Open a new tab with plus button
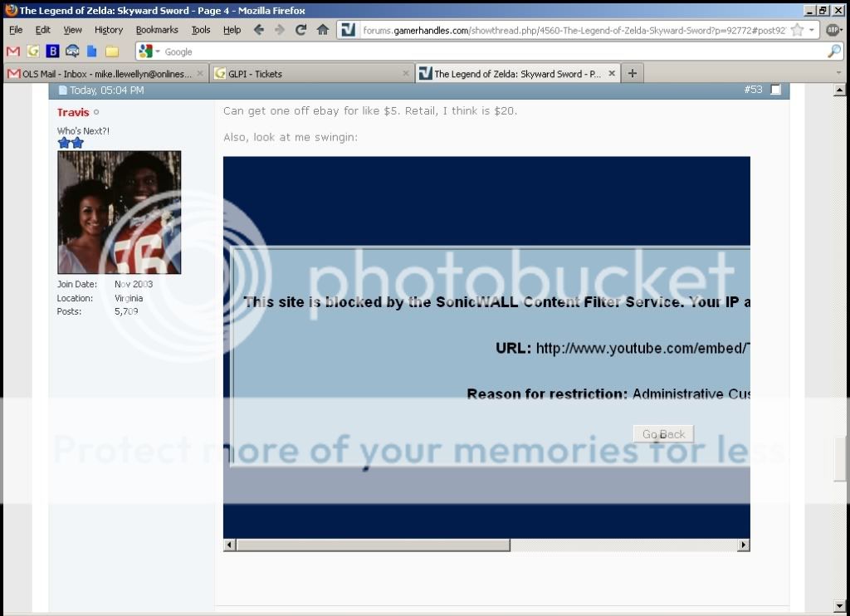 pyautogui.click(x=633, y=73)
